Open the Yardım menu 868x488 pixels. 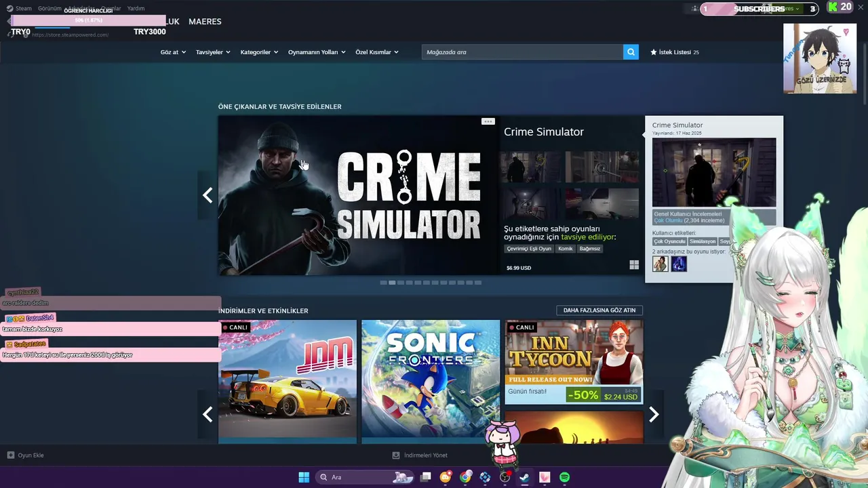(136, 9)
